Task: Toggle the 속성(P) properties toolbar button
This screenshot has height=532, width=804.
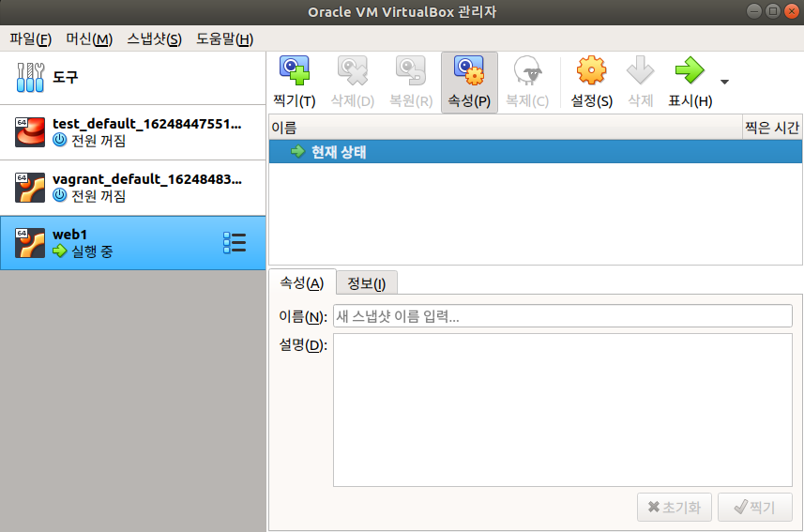Action: click(x=469, y=82)
